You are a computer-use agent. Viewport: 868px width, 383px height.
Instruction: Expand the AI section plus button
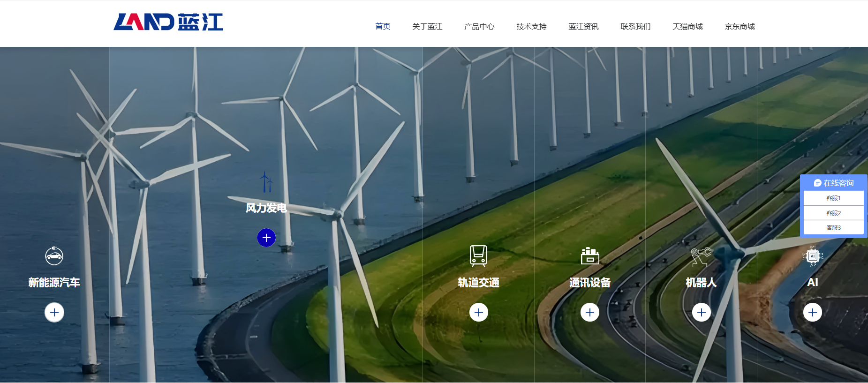click(813, 312)
